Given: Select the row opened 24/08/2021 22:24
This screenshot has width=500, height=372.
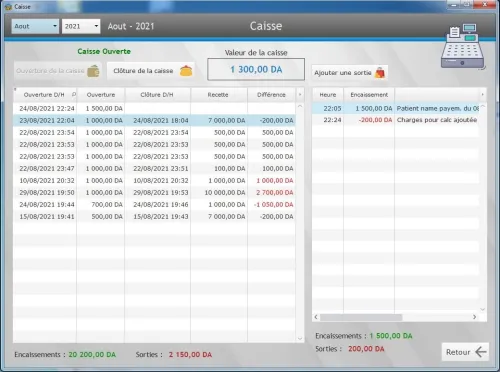Looking at the screenshot, I should coord(154,108).
